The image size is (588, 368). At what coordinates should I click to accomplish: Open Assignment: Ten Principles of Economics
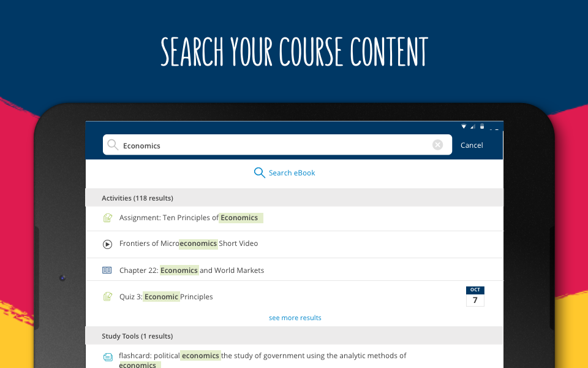click(295, 218)
